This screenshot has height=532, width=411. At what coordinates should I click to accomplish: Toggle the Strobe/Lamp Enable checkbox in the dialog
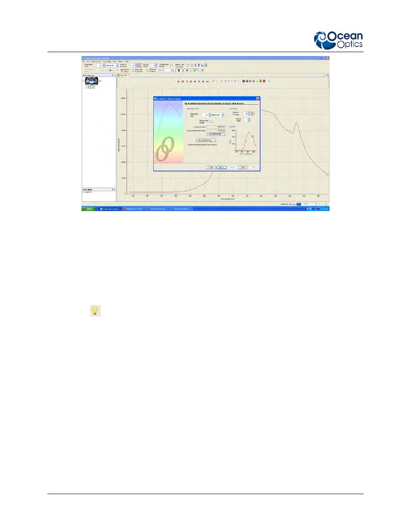click(212, 121)
